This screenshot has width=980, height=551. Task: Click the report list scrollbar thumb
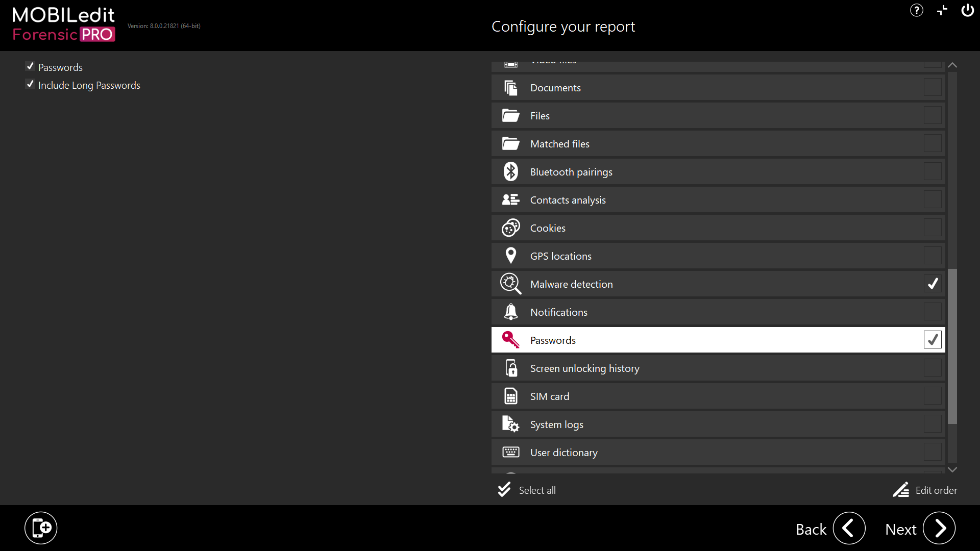click(952, 347)
